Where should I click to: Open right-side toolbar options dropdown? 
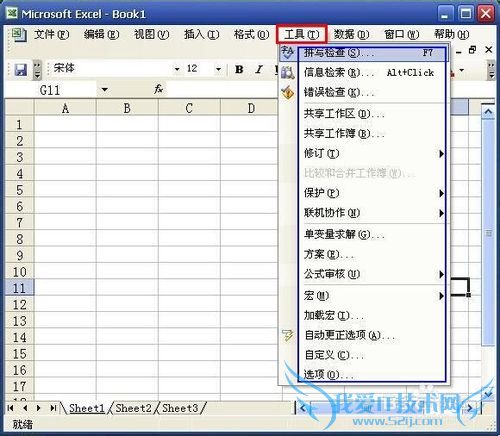(491, 70)
